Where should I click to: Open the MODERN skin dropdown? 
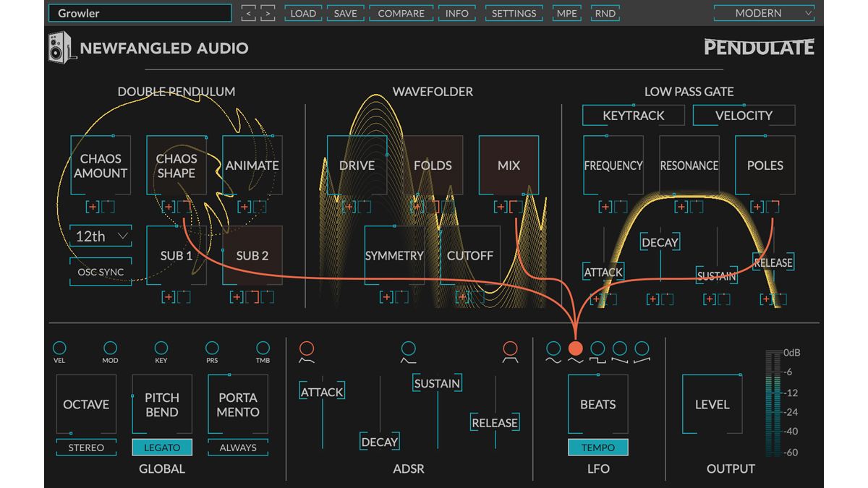[x=763, y=12]
